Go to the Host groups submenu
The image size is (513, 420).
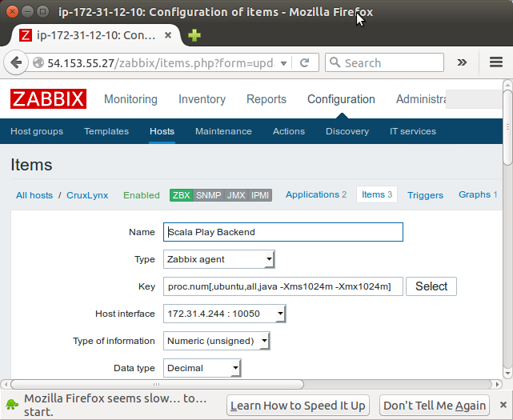(x=37, y=131)
